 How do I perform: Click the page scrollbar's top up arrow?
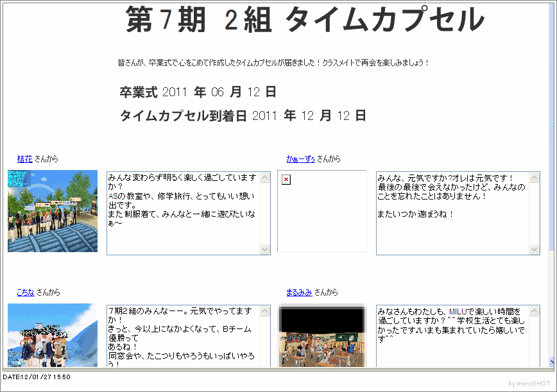coord(551,5)
